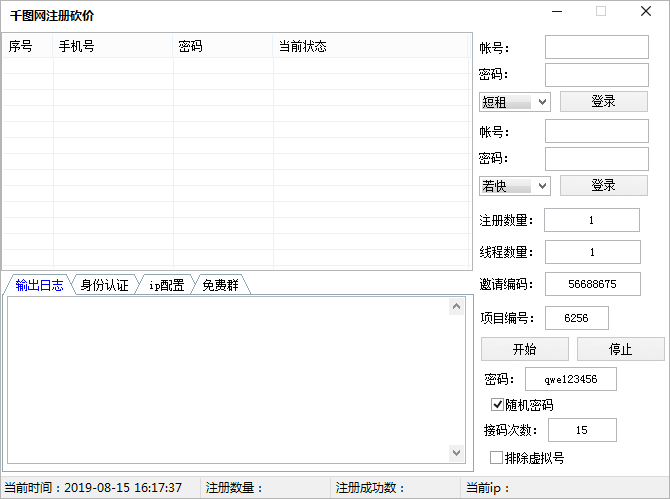Click the 手机号 column header
Viewport: 670px width, 499px height.
pos(113,46)
